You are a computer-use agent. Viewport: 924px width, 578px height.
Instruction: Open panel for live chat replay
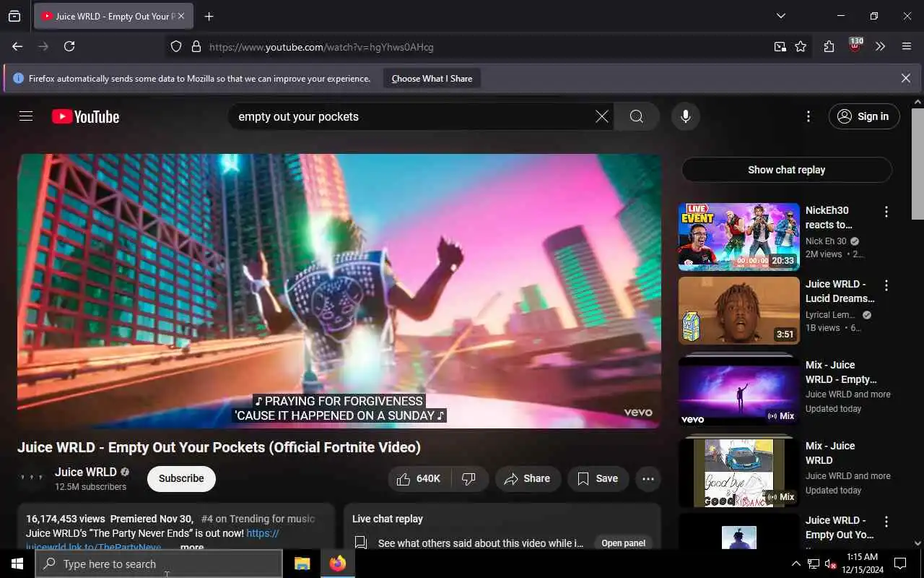[x=623, y=543]
